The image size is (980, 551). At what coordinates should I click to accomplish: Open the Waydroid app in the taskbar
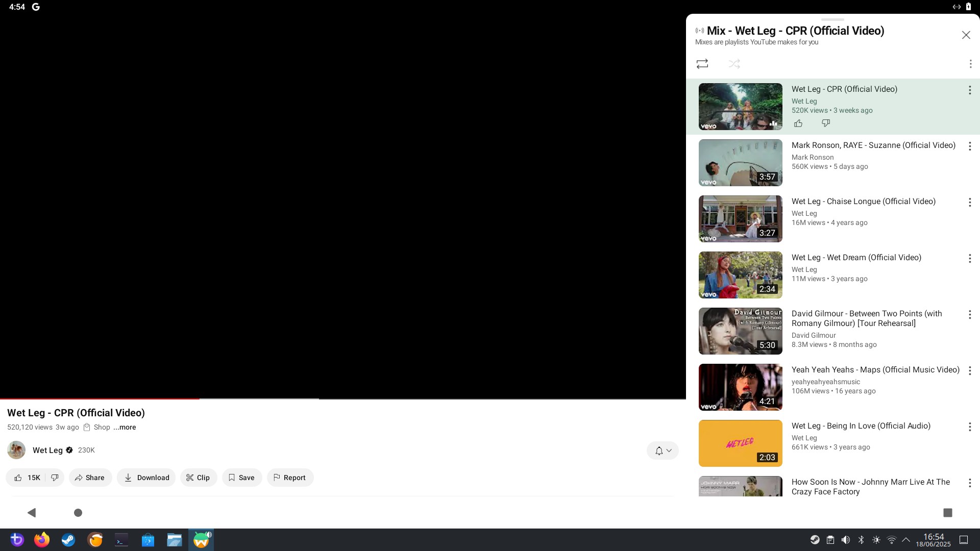[201, 540]
